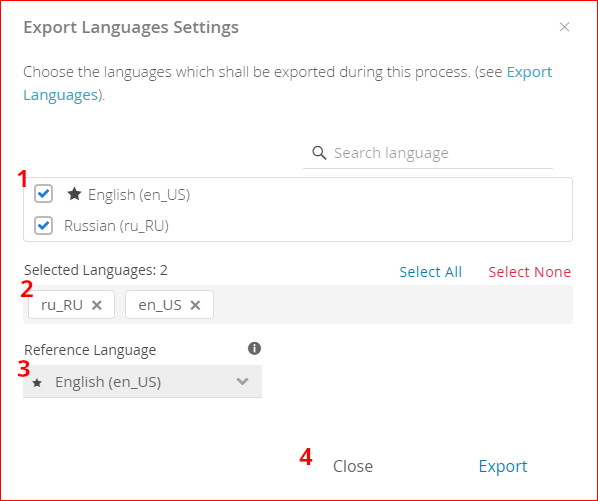Remove the ru_RU language chip
This screenshot has height=501, width=598.
[97, 305]
